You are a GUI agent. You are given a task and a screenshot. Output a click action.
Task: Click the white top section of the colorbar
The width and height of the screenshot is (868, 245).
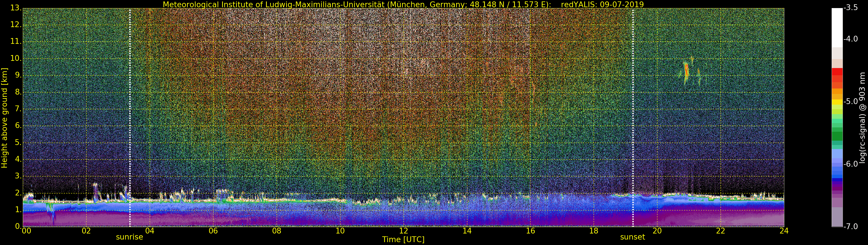(x=837, y=28)
